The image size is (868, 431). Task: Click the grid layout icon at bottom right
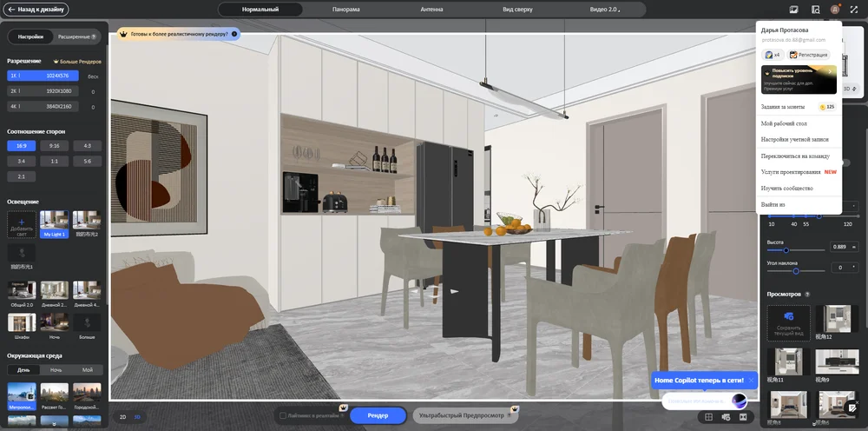[708, 417]
